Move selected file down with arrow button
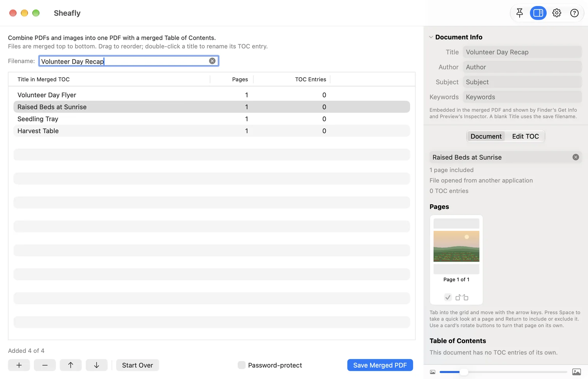The image size is (588, 379). [97, 365]
